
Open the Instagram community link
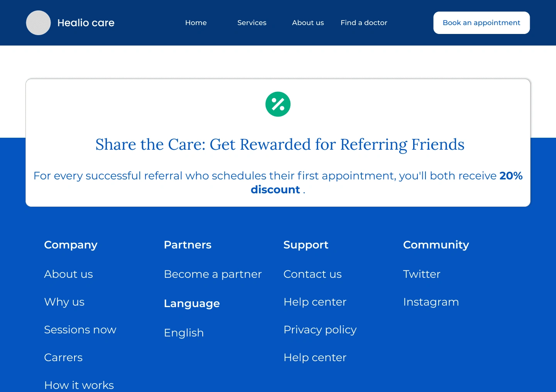point(431,302)
